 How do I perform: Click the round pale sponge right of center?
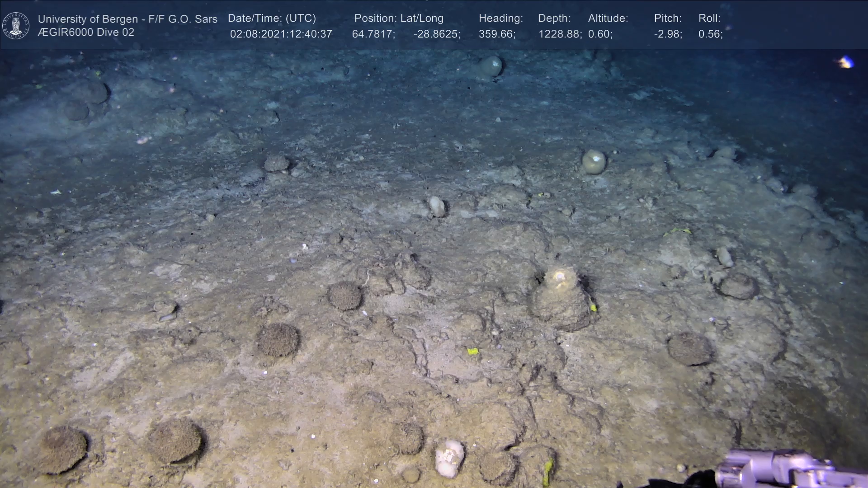[x=594, y=162]
